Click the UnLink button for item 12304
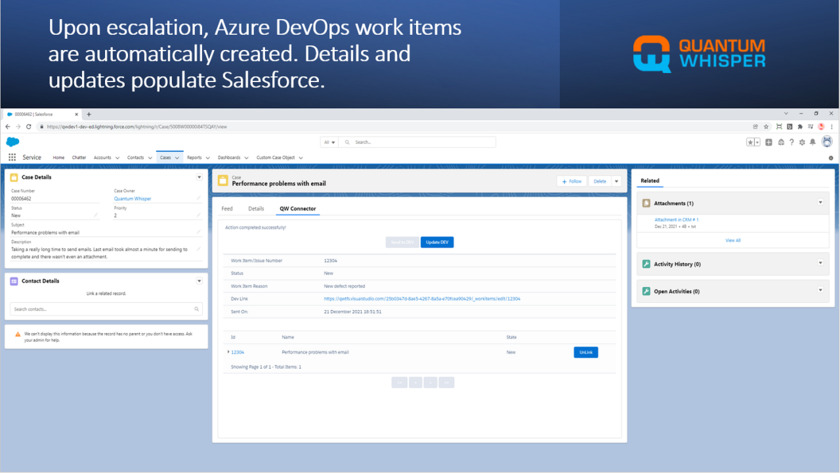Viewport: 840px width, 473px height. pos(586,352)
